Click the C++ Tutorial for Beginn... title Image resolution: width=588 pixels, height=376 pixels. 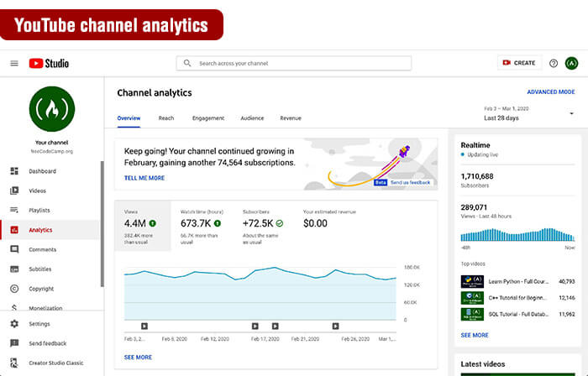coord(518,298)
